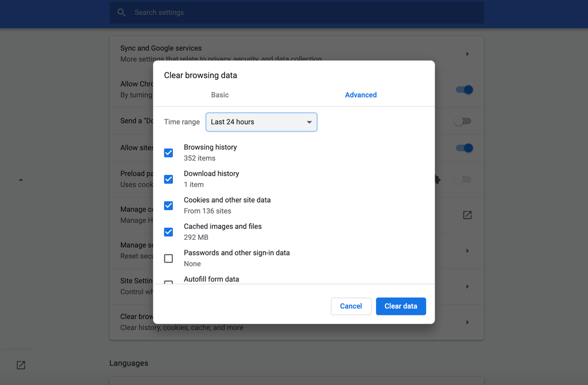Click the magnifying glass icon in the search bar
This screenshot has height=385, width=588.
click(121, 12)
